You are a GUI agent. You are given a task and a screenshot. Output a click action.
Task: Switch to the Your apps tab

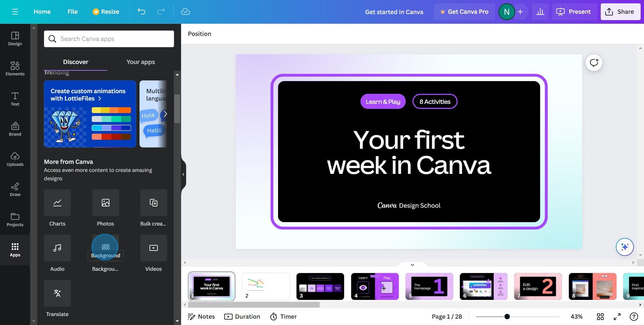coord(141,62)
